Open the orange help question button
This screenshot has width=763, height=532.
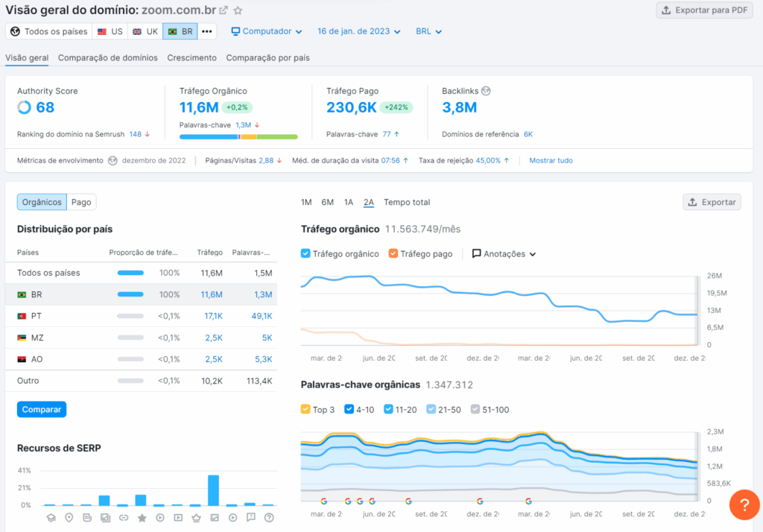[x=744, y=504]
